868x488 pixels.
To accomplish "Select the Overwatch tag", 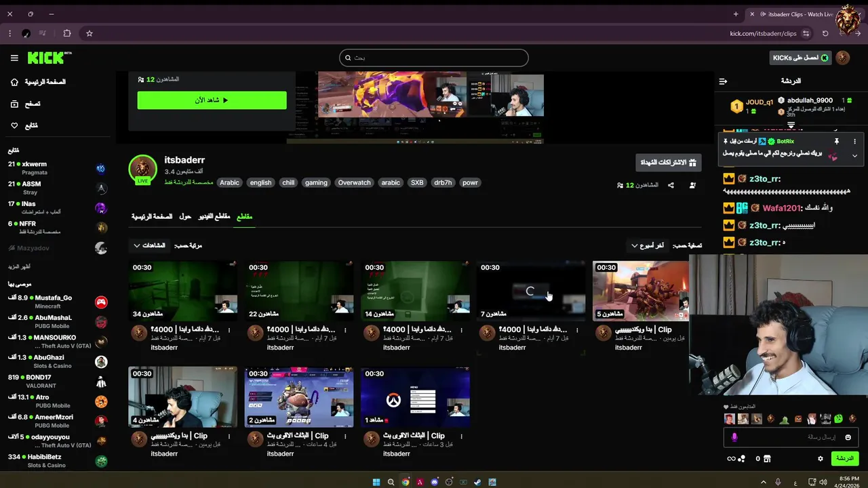I will coord(355,182).
